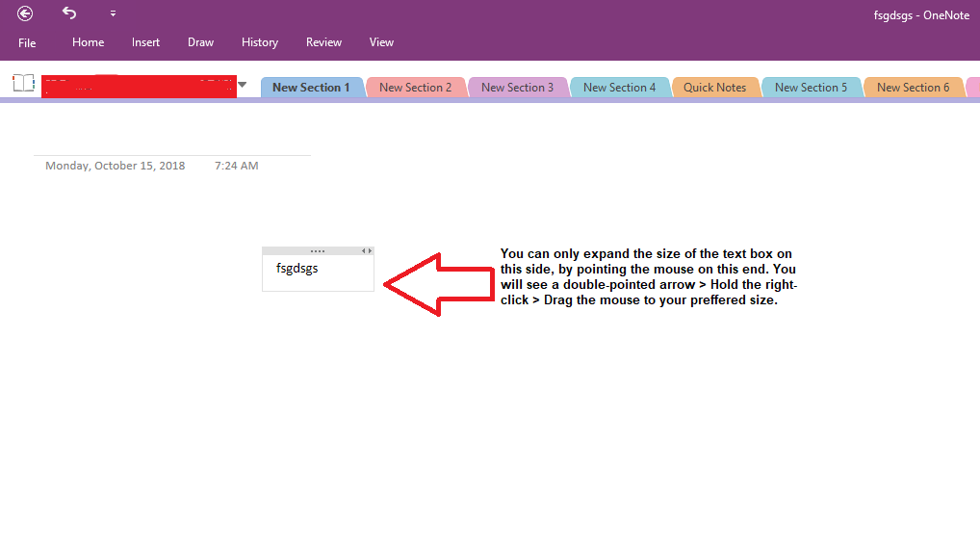Click the fsgdsgs text in the note
The image size is (980, 546).
(297, 269)
